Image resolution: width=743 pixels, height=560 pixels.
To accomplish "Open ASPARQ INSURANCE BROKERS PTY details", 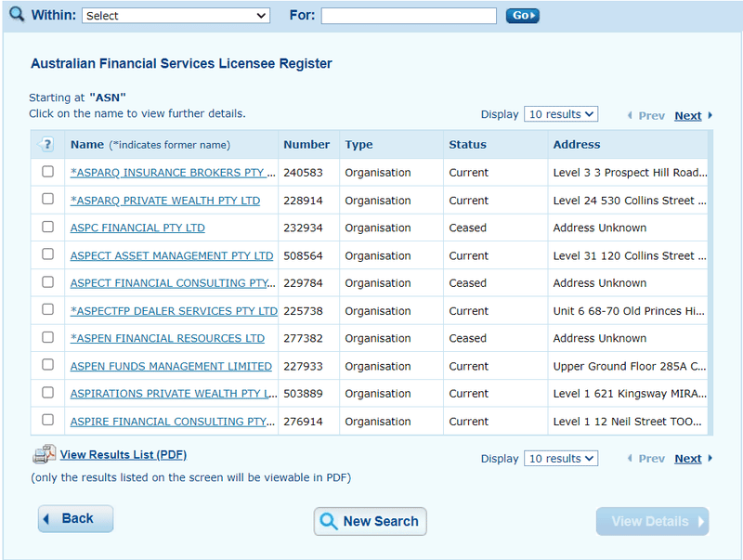I will [x=173, y=173].
